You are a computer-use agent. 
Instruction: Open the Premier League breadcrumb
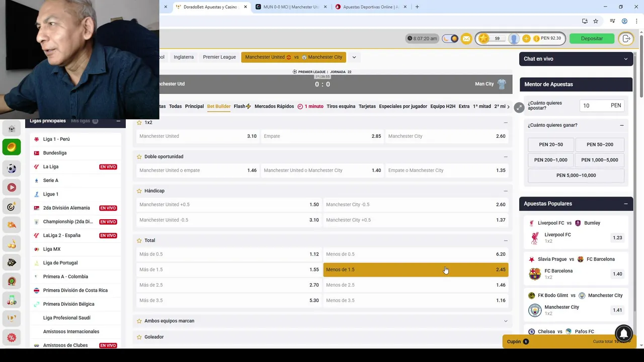[219, 57]
